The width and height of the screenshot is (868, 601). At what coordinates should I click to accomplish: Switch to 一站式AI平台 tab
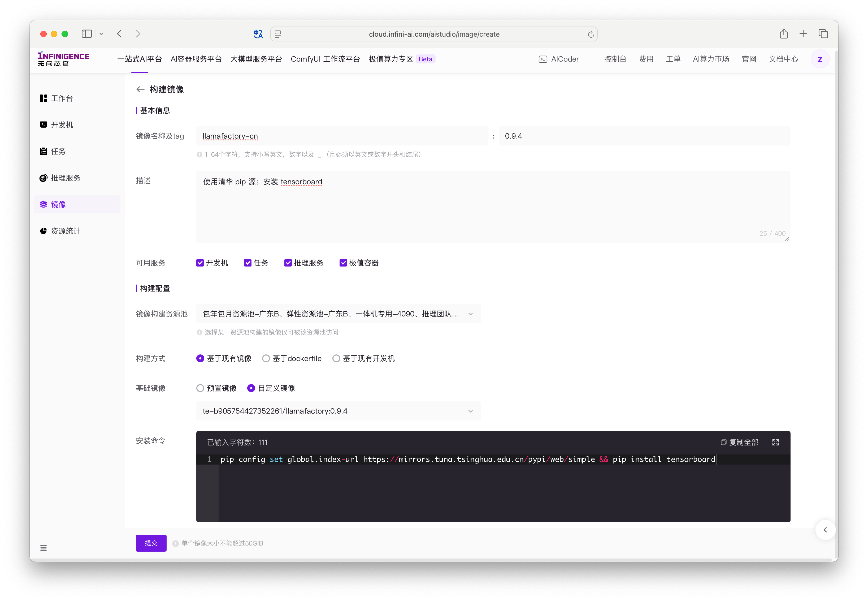140,59
